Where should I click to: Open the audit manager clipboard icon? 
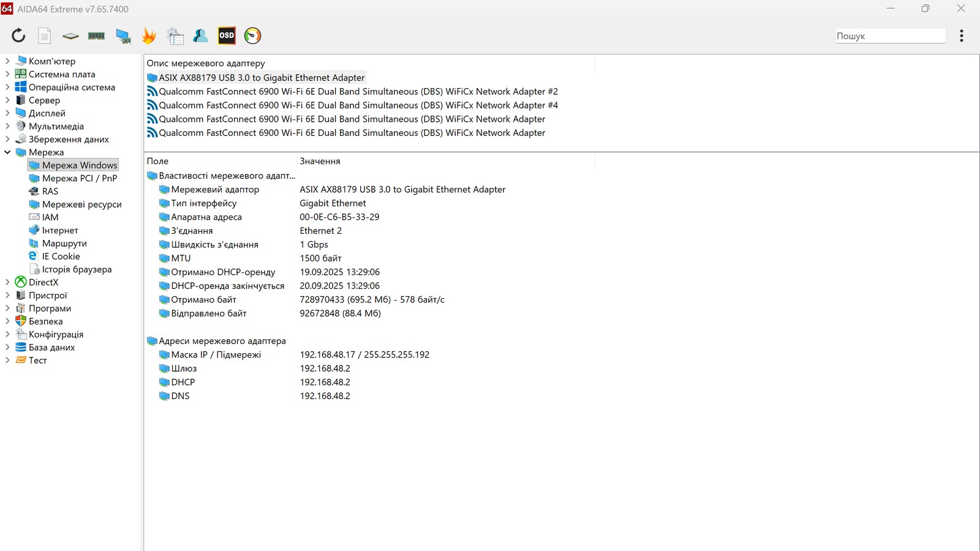(175, 36)
